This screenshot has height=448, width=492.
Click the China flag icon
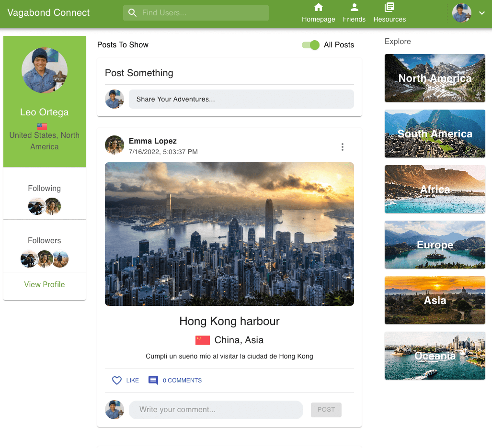(x=202, y=340)
